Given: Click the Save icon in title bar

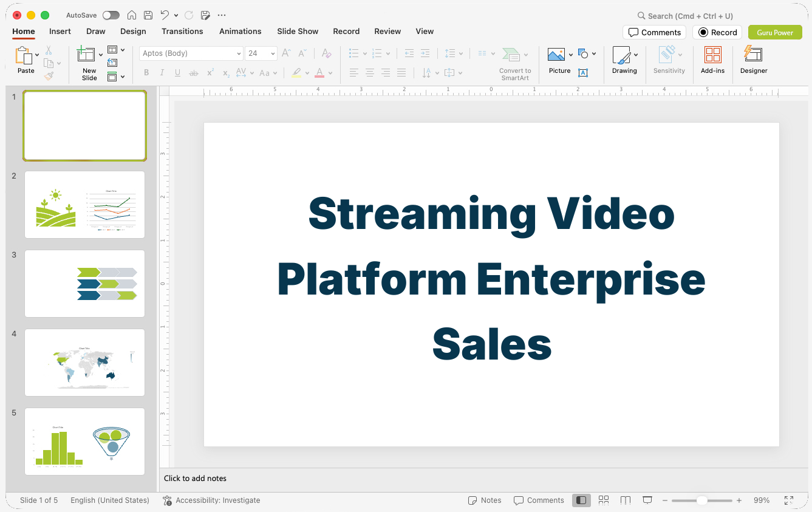Looking at the screenshot, I should [148, 15].
